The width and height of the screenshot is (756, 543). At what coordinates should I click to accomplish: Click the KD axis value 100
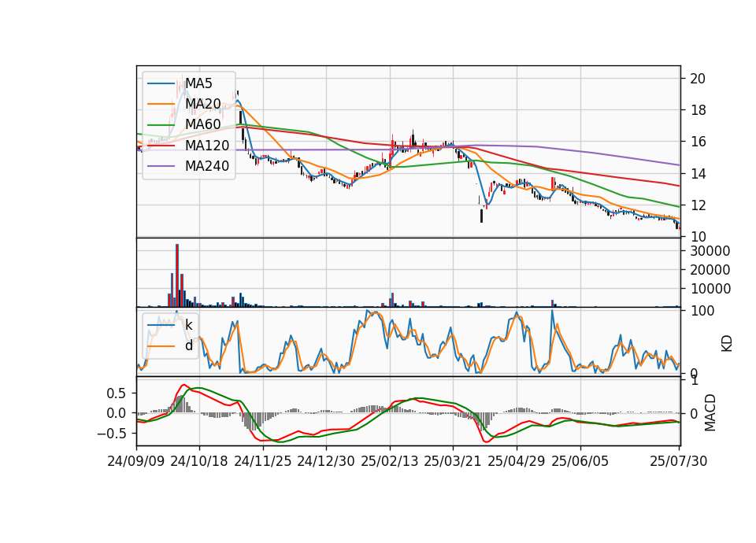pyautogui.click(x=702, y=311)
